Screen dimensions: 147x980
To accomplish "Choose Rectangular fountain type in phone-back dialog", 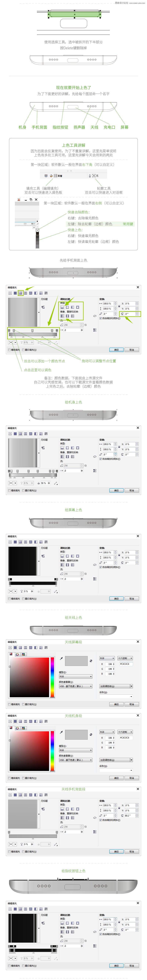I will tap(78, 307).
